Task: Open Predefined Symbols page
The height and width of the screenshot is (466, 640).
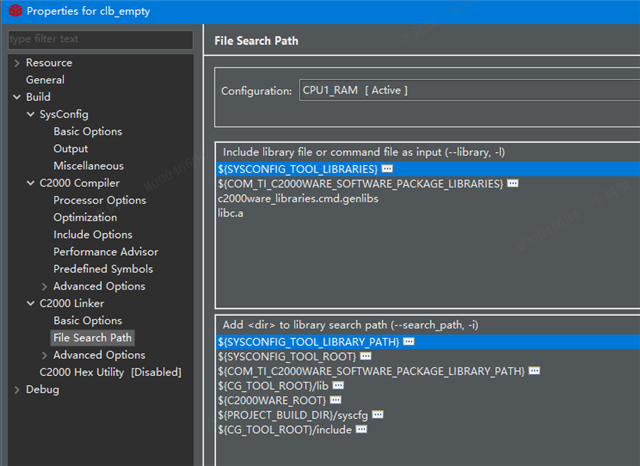Action: click(103, 269)
